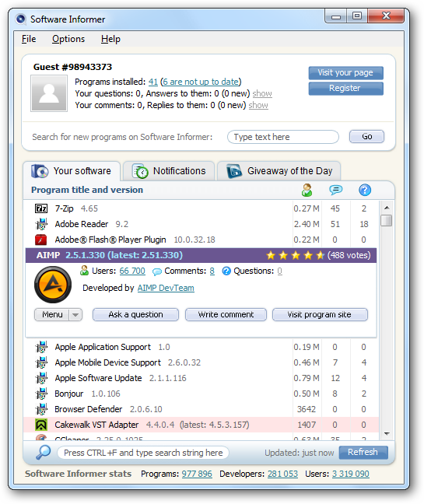Open the AIMP DevTeam developer link
This screenshot has width=424, height=504.
point(166,288)
